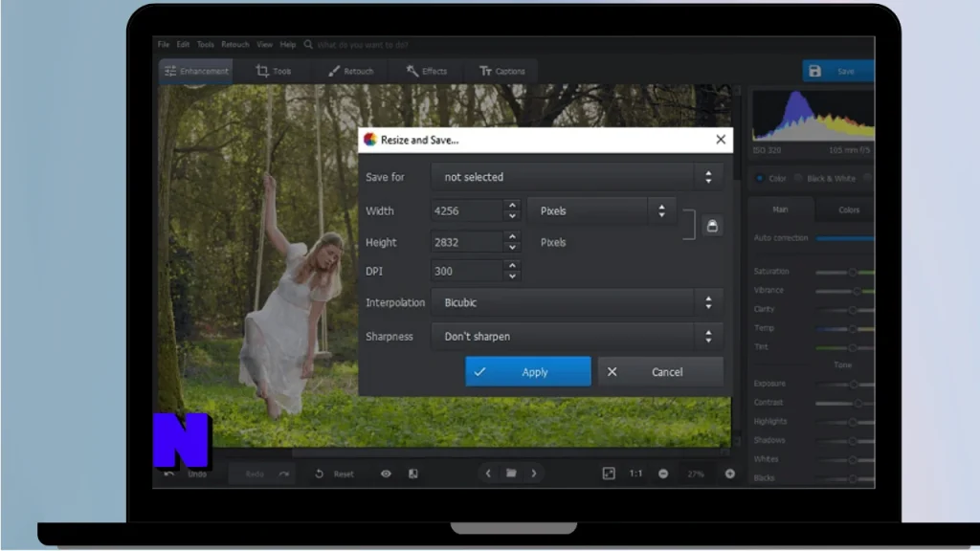This screenshot has height=551, width=980.
Task: Close the Resize and Save dialog
Action: 721,140
